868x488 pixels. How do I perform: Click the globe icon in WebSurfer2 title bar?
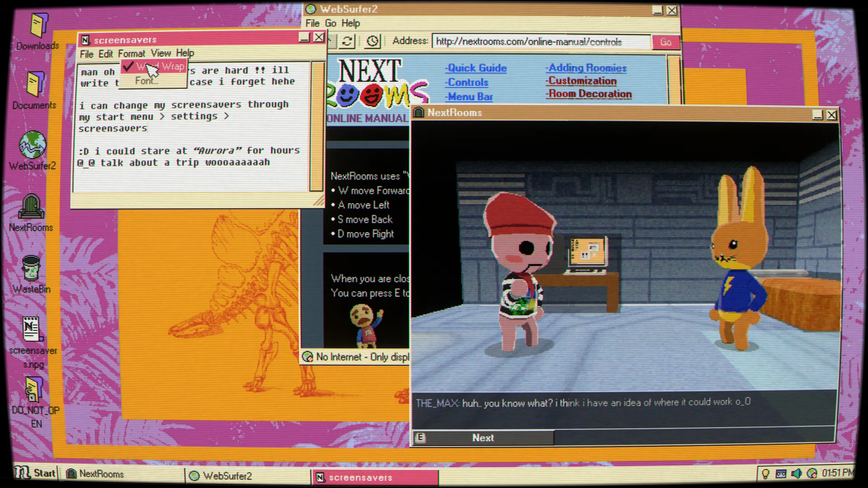coord(311,9)
